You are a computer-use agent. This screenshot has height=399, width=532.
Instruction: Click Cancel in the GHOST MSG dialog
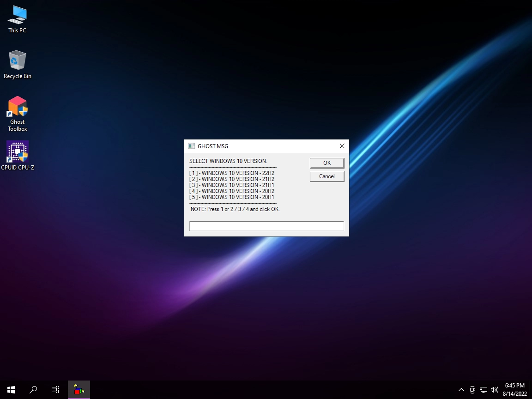point(327,176)
